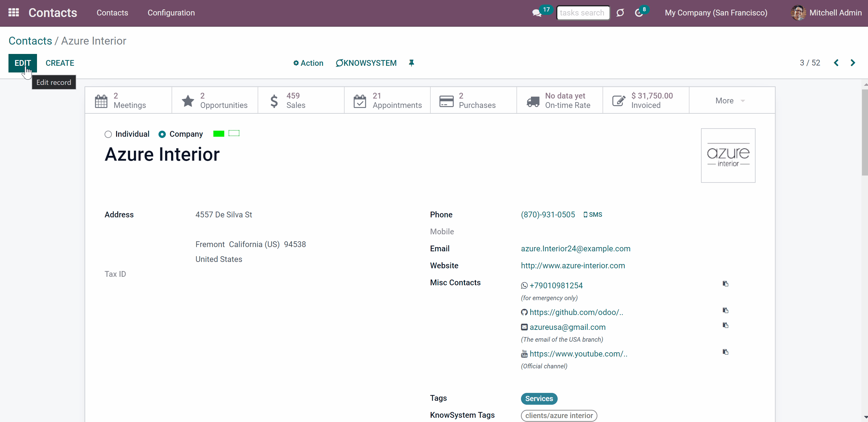The image size is (868, 422).
Task: Click the vertical scrollbar thumb
Action: coord(865,132)
